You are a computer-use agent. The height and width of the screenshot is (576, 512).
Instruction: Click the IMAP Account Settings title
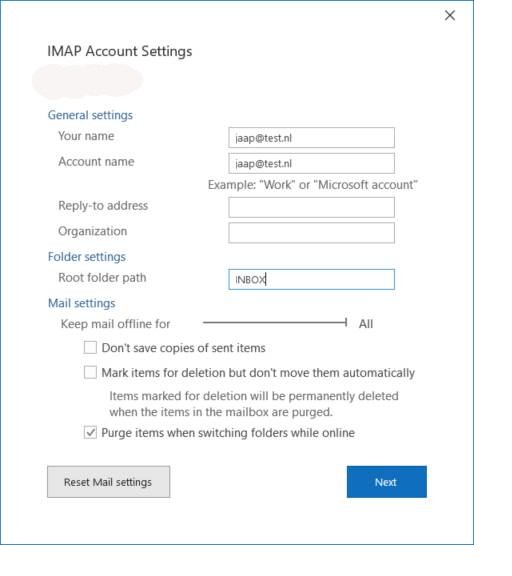pos(120,51)
